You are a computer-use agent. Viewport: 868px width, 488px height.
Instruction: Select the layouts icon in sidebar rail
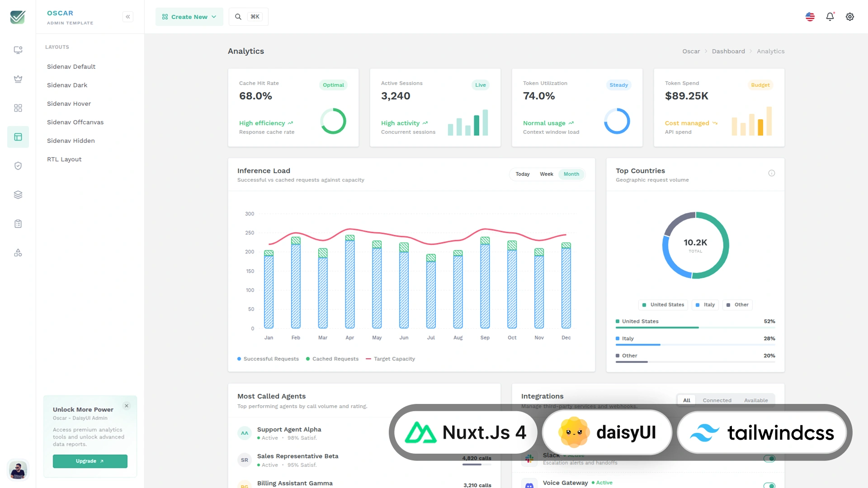tap(18, 137)
